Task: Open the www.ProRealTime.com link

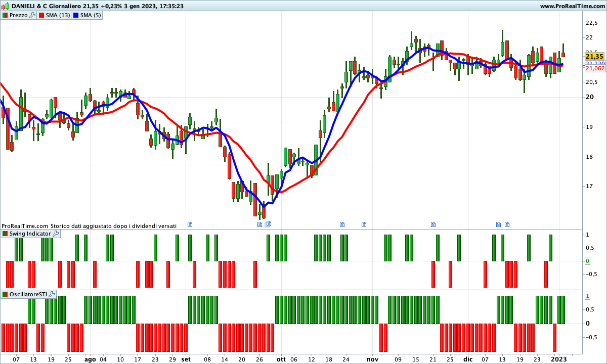Action: (572, 6)
